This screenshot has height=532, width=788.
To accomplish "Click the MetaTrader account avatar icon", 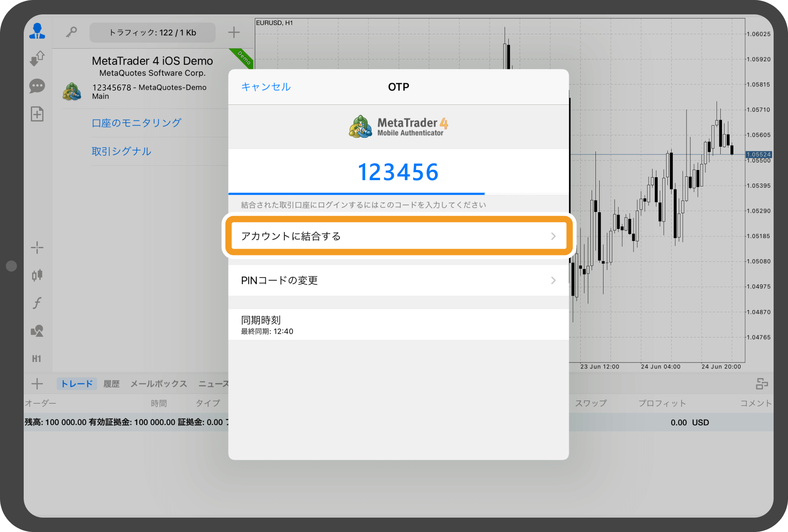I will 72,91.
